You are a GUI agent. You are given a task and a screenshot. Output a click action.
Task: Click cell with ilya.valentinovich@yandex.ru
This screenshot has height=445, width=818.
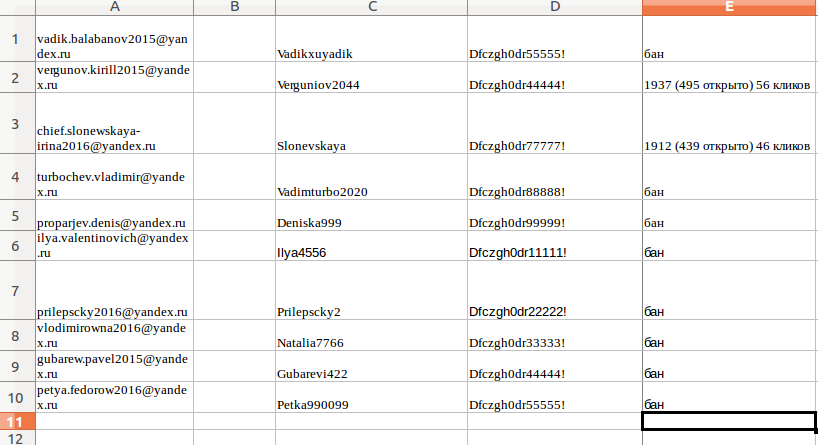click(114, 246)
